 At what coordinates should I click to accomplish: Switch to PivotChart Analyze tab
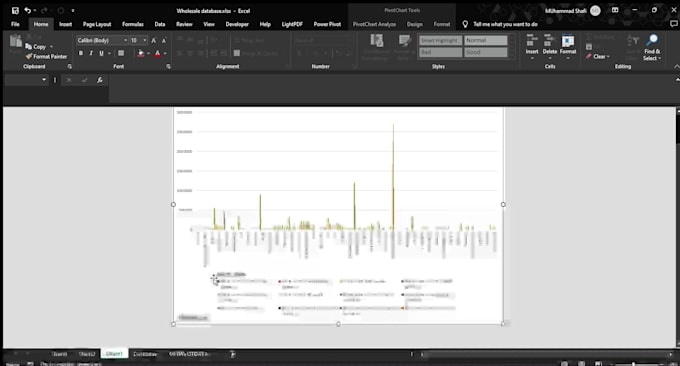point(374,24)
